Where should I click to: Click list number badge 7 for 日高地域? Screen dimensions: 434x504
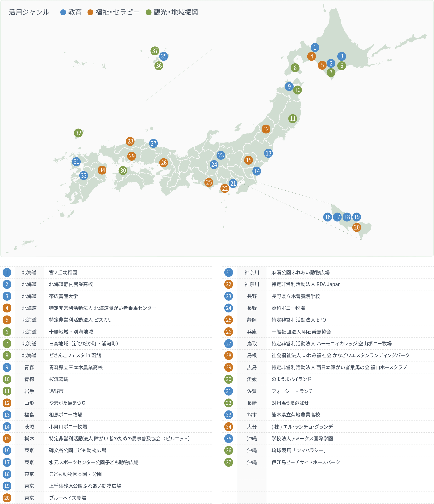(7, 344)
